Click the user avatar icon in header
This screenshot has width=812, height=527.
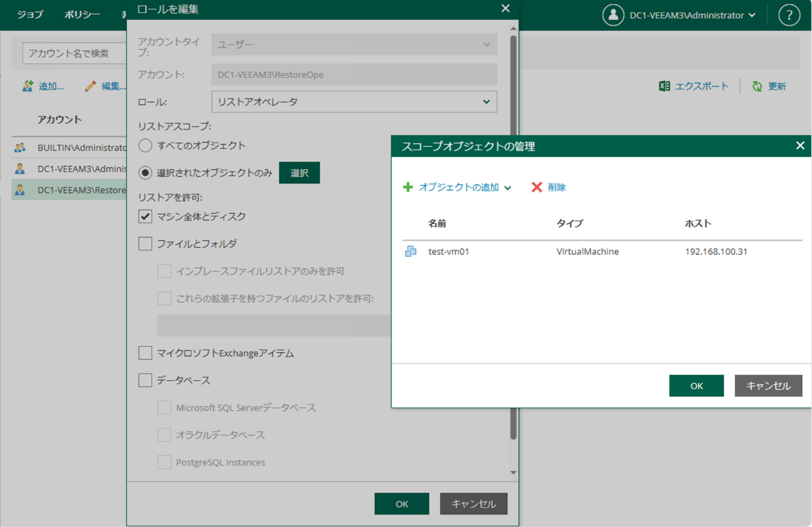tap(613, 15)
